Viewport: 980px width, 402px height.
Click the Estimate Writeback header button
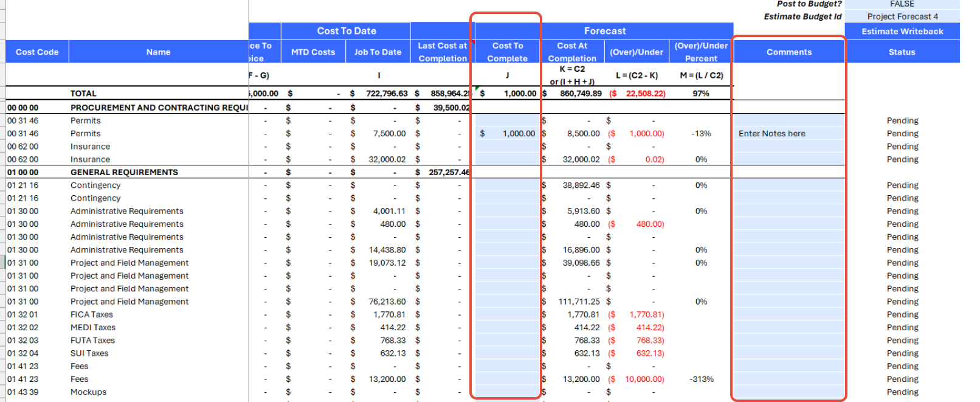[x=902, y=31]
